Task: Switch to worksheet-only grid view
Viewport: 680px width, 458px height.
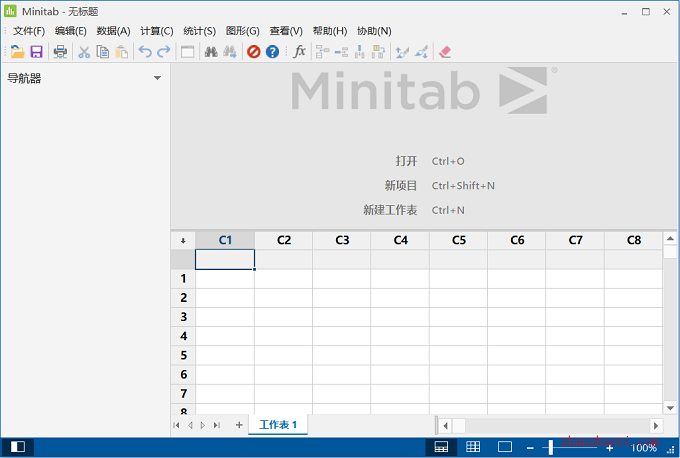Action: pyautogui.click(x=473, y=447)
